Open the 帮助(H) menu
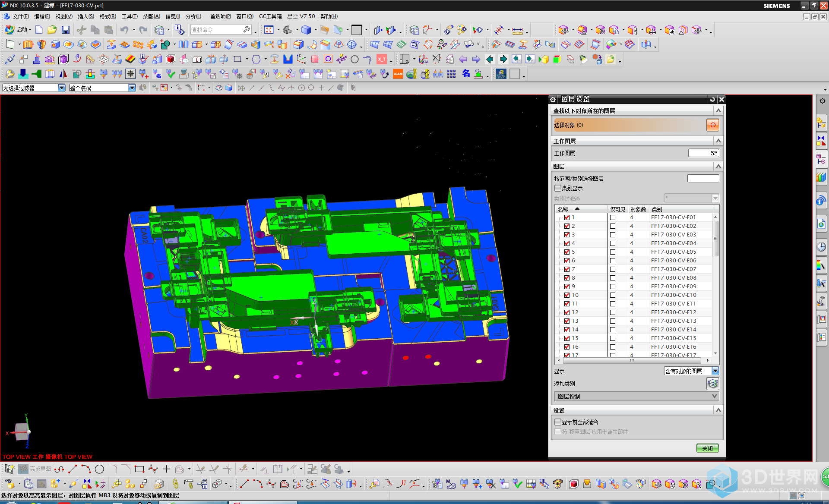This screenshot has width=829, height=504. tap(329, 16)
